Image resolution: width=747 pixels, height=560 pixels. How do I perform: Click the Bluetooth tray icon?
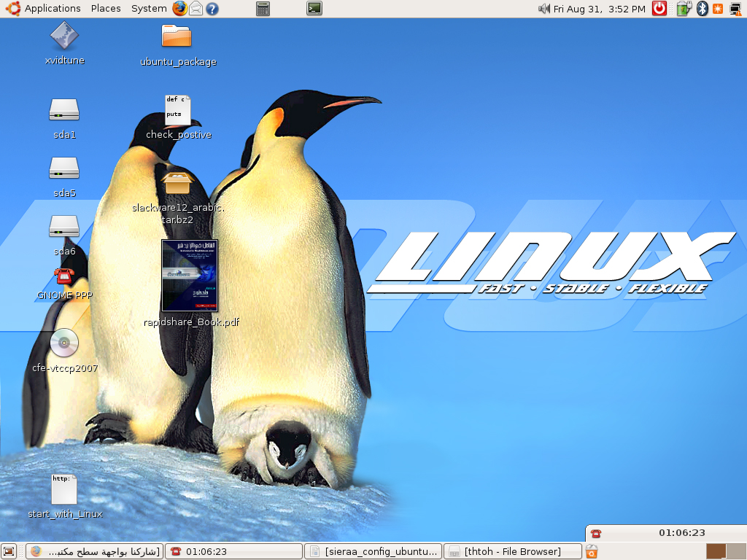click(703, 9)
